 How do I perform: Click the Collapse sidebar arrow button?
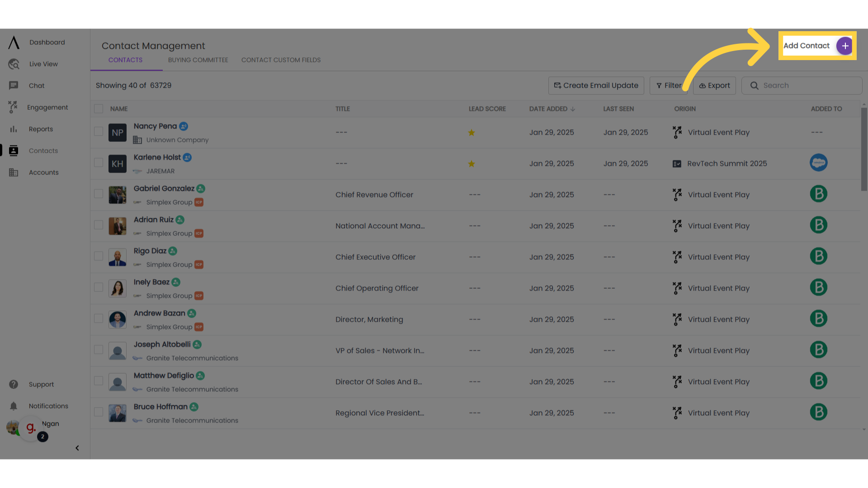[x=77, y=447]
